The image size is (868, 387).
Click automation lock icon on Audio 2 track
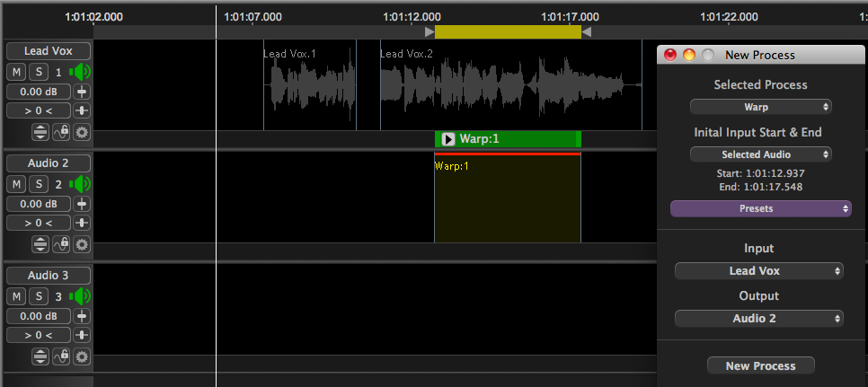(62, 244)
